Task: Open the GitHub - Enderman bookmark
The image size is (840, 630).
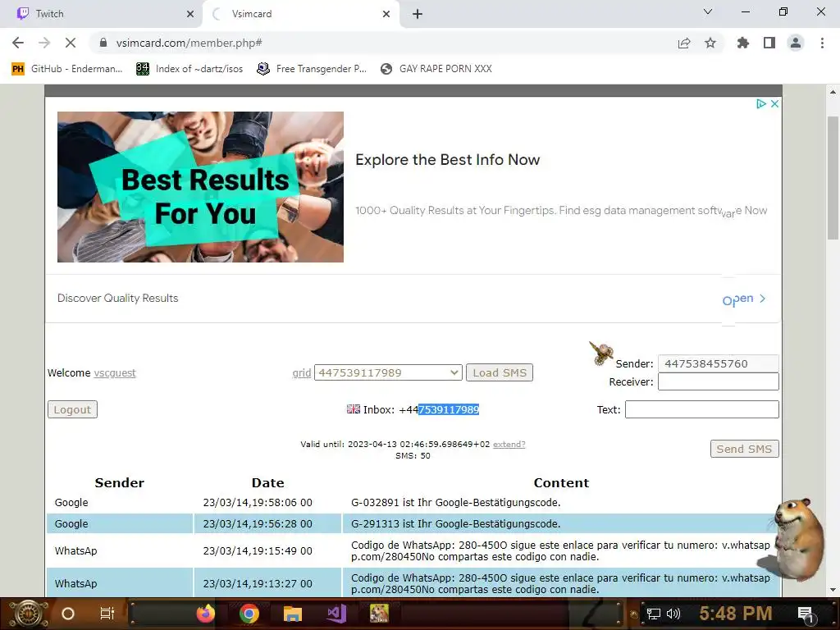Action: 67,69
